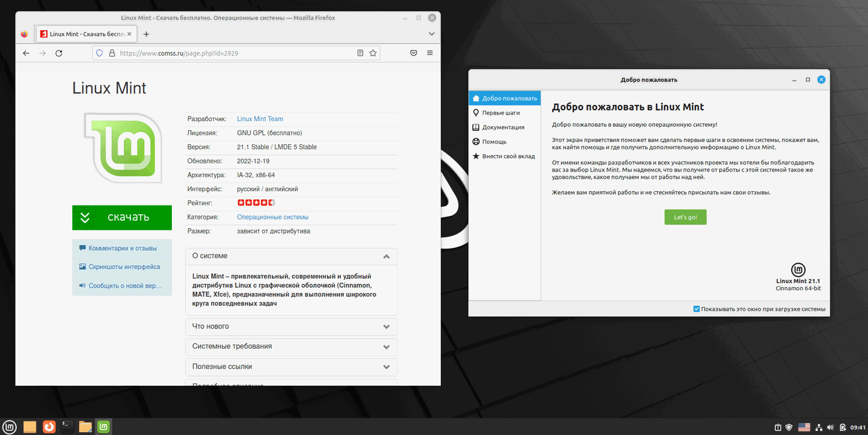Screen dimensions: 868x435
Task: Select Внести свой вклад in sidebar
Action: point(505,156)
